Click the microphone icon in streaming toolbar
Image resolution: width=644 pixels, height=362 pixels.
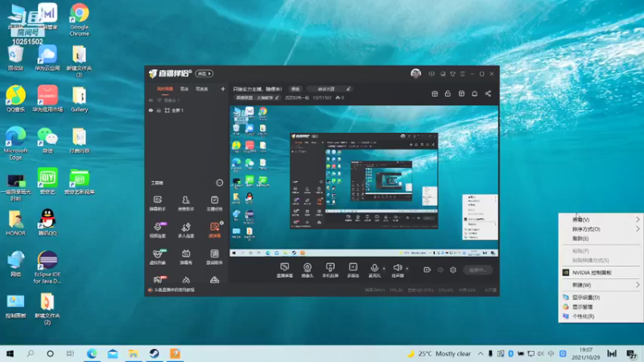[374, 268]
